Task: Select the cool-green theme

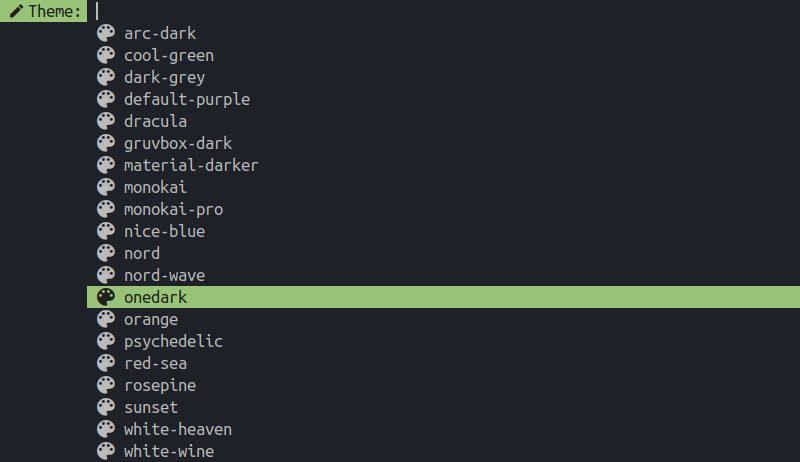Action: pos(443,55)
